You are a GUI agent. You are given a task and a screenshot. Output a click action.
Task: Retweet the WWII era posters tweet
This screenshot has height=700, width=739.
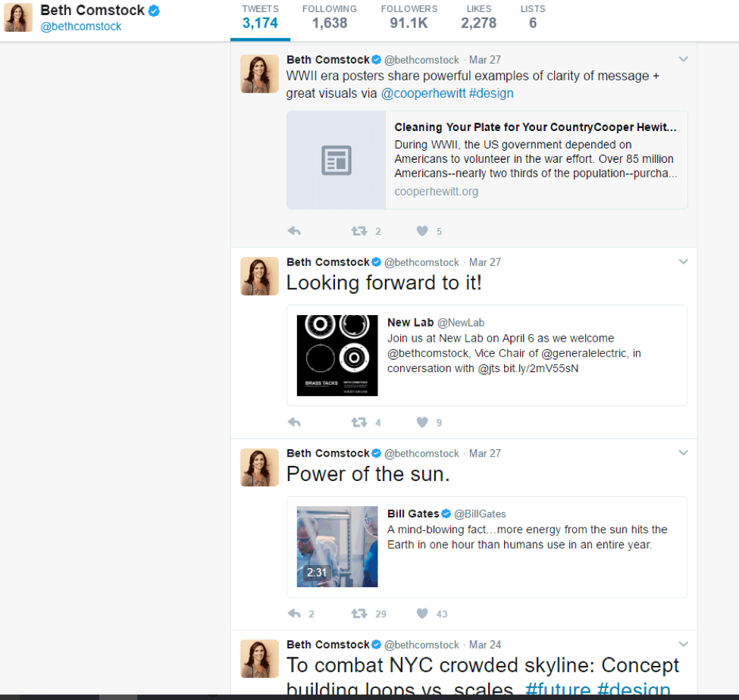point(359,231)
